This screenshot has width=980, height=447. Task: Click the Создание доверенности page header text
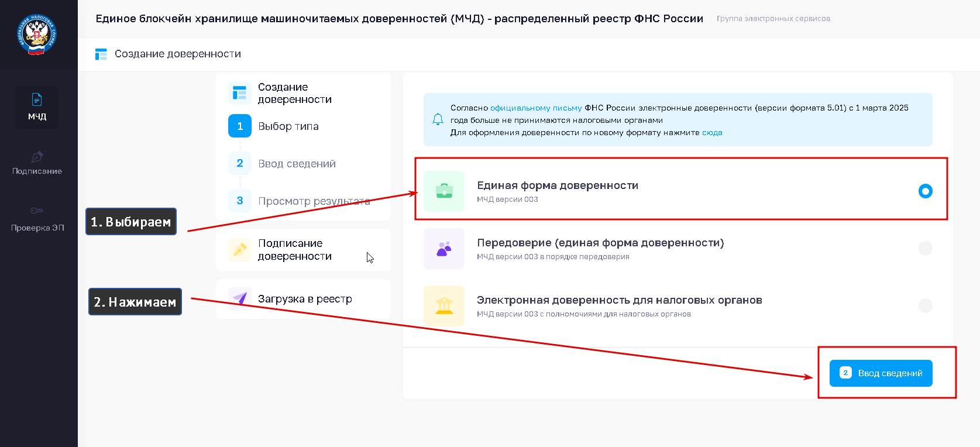click(x=178, y=54)
